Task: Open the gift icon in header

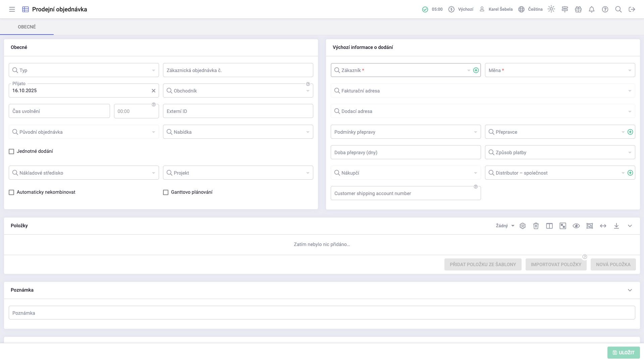Action: coord(578,9)
